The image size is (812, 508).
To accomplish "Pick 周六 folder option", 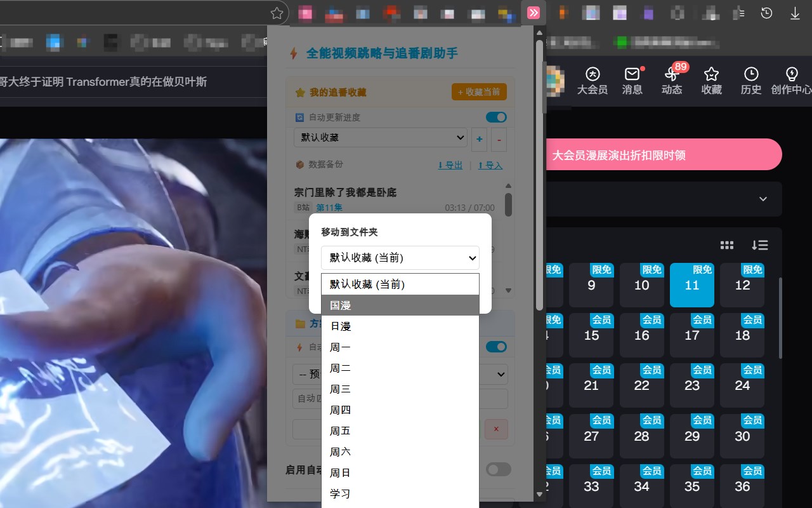I will [400, 452].
